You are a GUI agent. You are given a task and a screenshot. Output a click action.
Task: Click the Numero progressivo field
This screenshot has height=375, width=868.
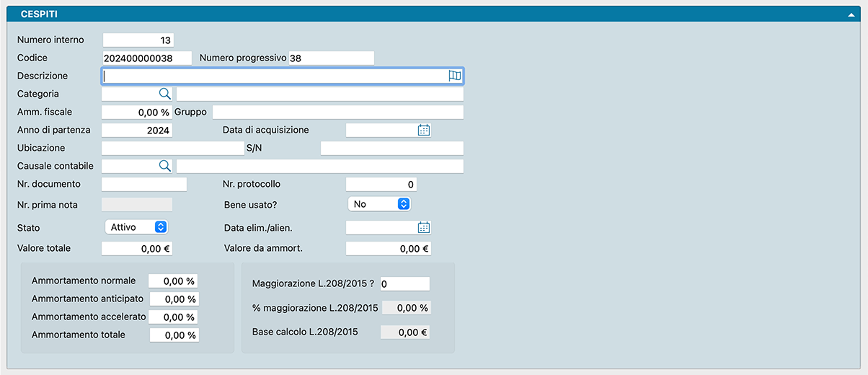point(331,58)
